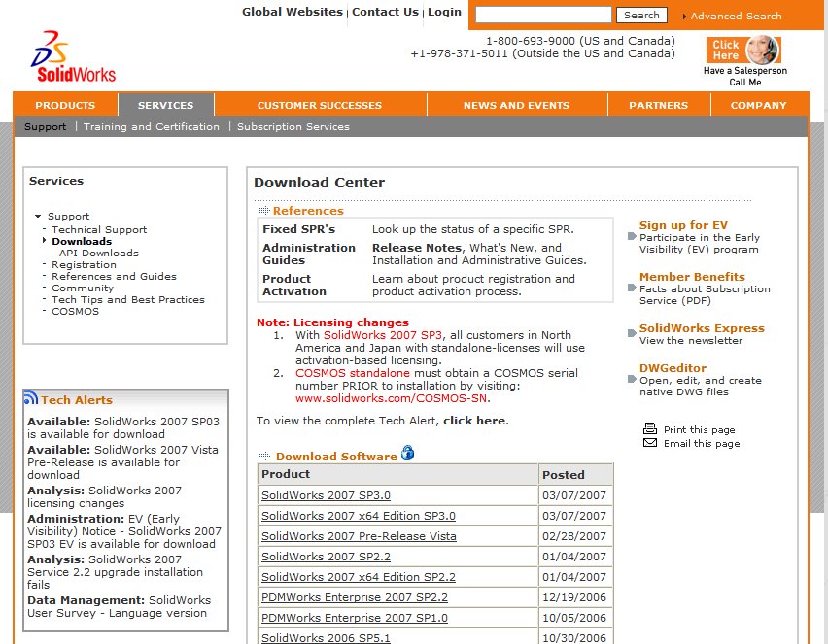Open the Data Management User Survey alert
The width and height of the screenshot is (828, 644).
click(120, 606)
